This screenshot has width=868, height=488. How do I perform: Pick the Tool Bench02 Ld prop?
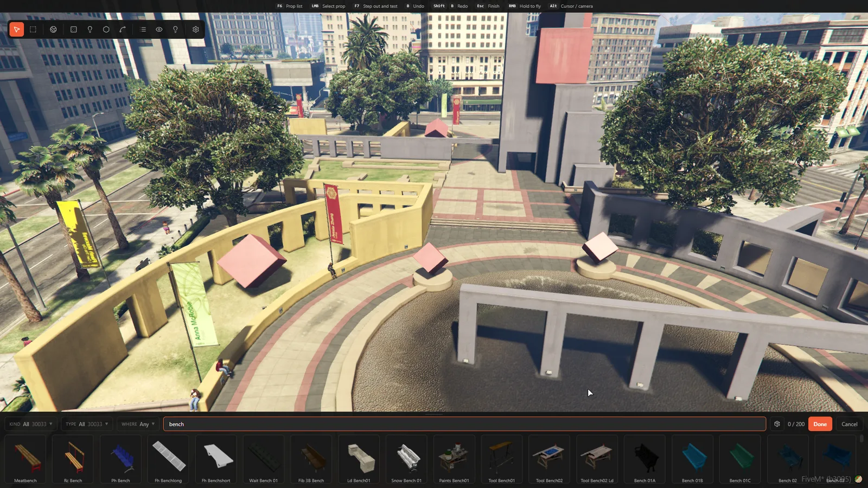[x=597, y=459]
